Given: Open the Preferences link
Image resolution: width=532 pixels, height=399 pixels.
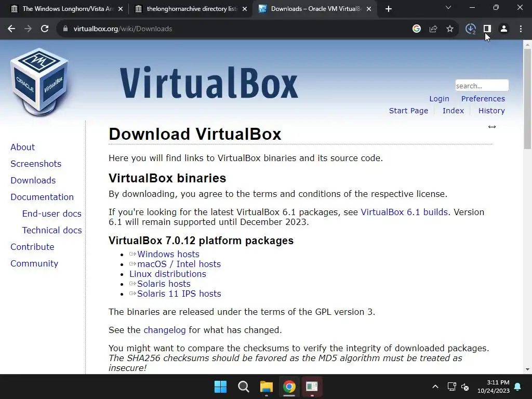Looking at the screenshot, I should click(483, 99).
